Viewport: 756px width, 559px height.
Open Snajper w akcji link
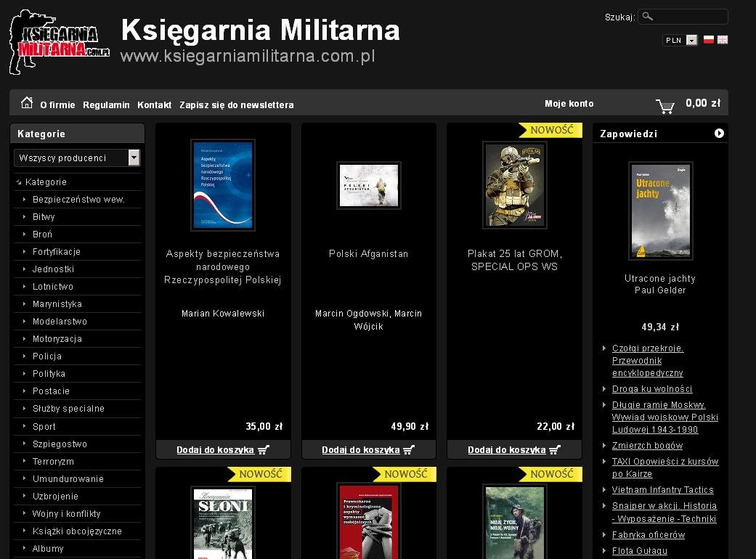(x=664, y=513)
